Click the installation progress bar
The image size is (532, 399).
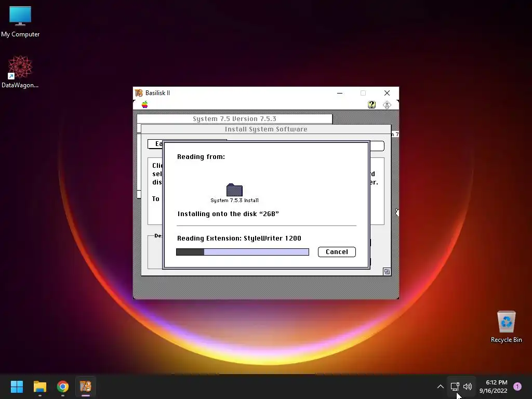tap(243, 252)
